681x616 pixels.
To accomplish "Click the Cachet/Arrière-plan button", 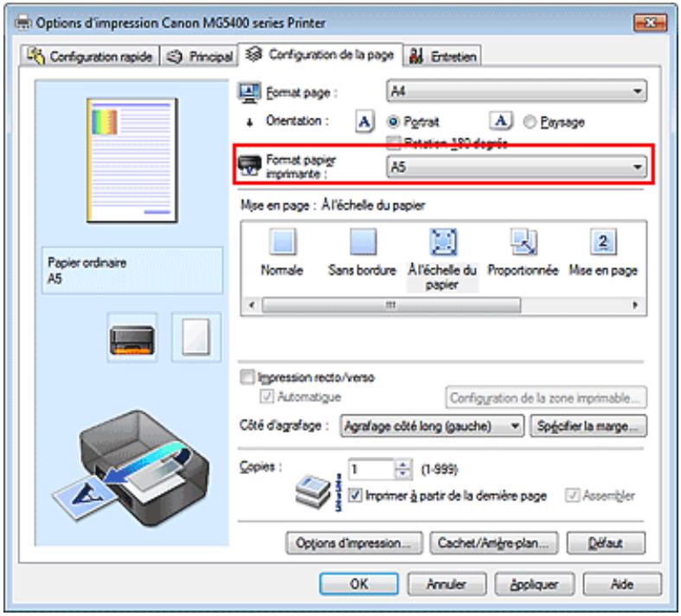I will [x=494, y=543].
